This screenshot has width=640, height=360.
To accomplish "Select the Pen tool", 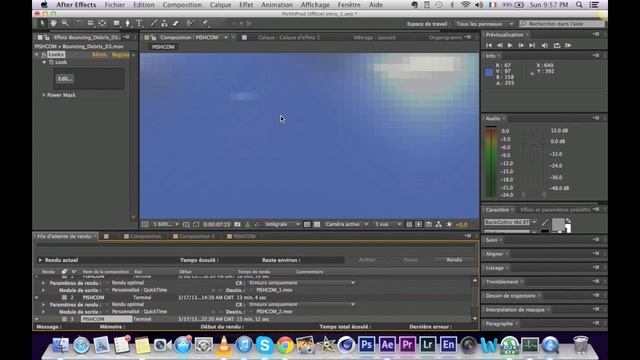I will coord(128,23).
